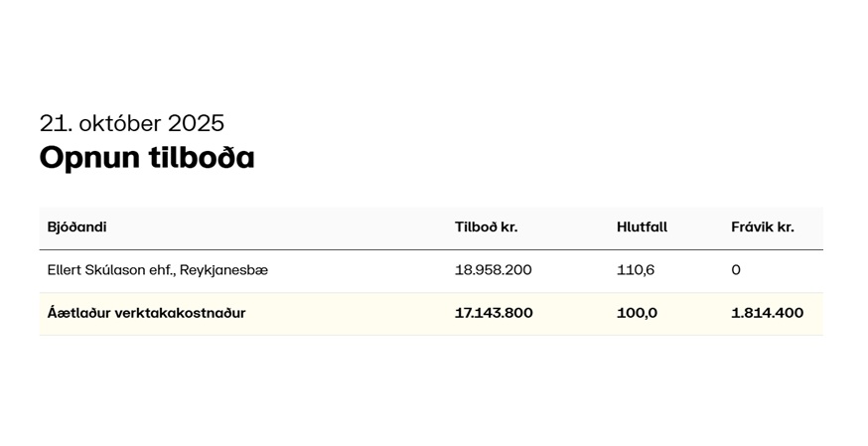Click the word Reykjanesbæ in bidder row

tap(223, 270)
